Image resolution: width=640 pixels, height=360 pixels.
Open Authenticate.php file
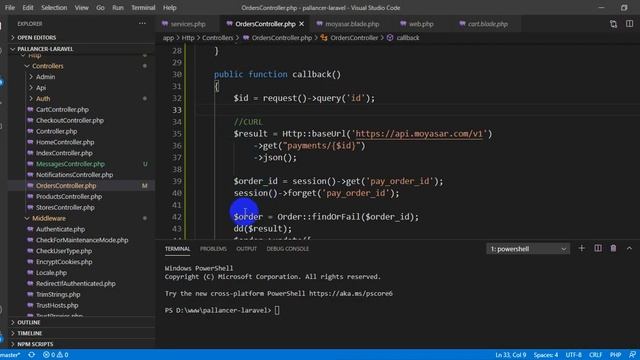point(60,229)
